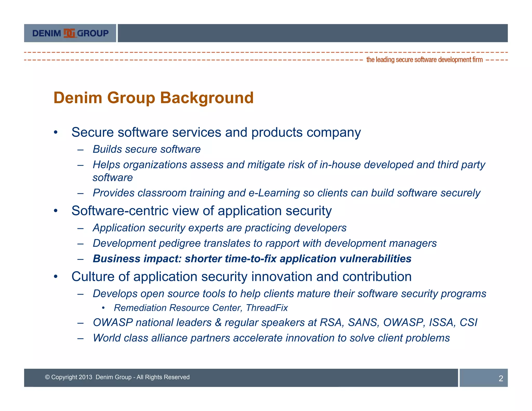Click 'Software-centric view of application security' bullet
Viewport: 532px width, 411px height.
pos(201,211)
